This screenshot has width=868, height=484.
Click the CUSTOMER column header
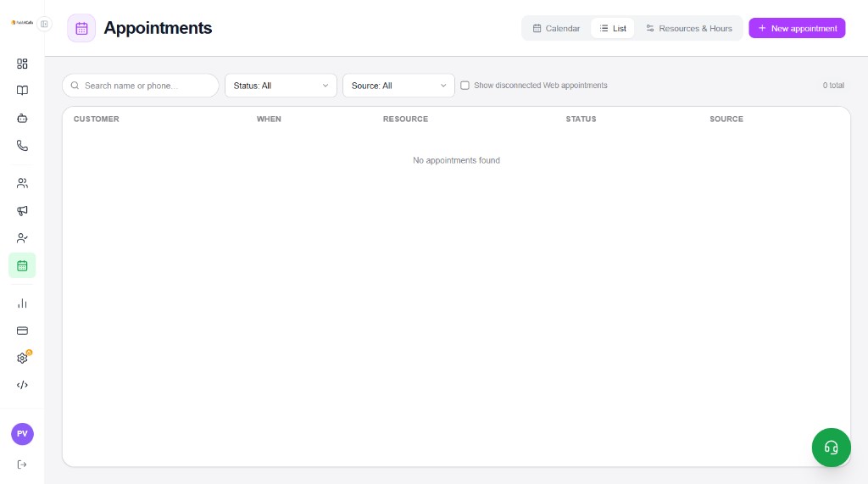point(97,119)
